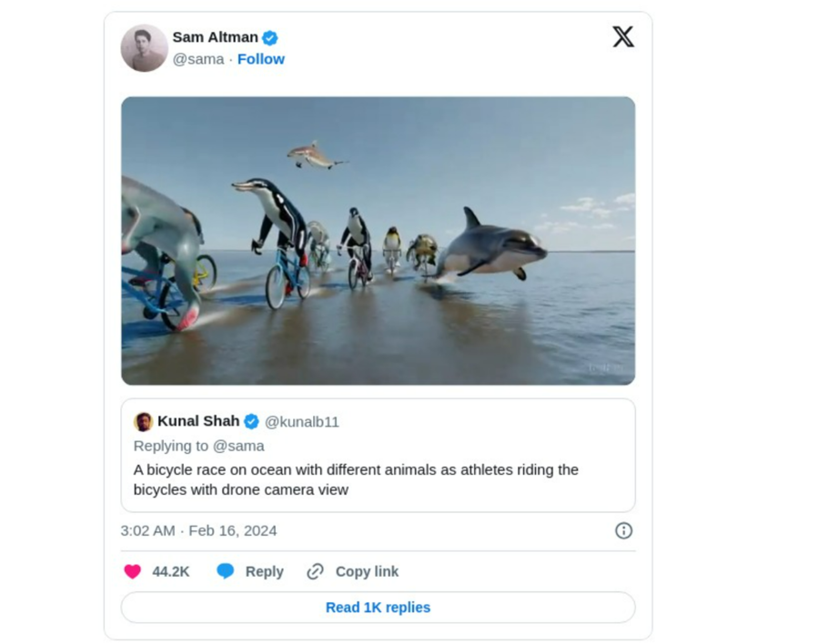Open the tweet info icon
Screen dimensions: 819x644
pos(623,530)
